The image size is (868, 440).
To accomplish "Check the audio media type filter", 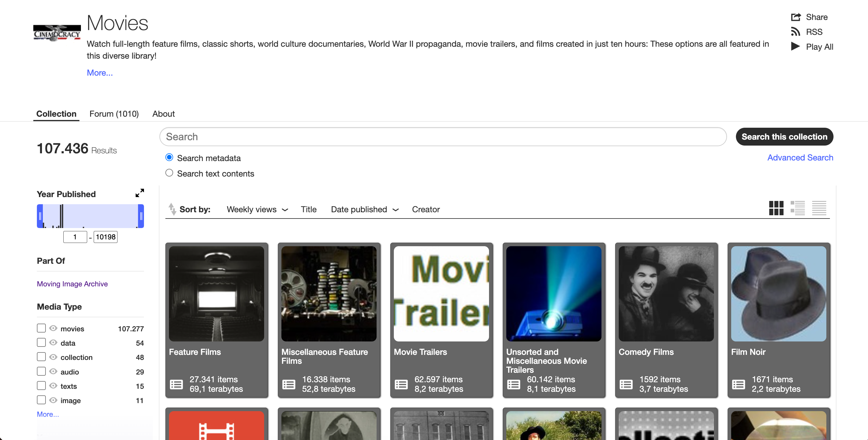I will 41,371.
